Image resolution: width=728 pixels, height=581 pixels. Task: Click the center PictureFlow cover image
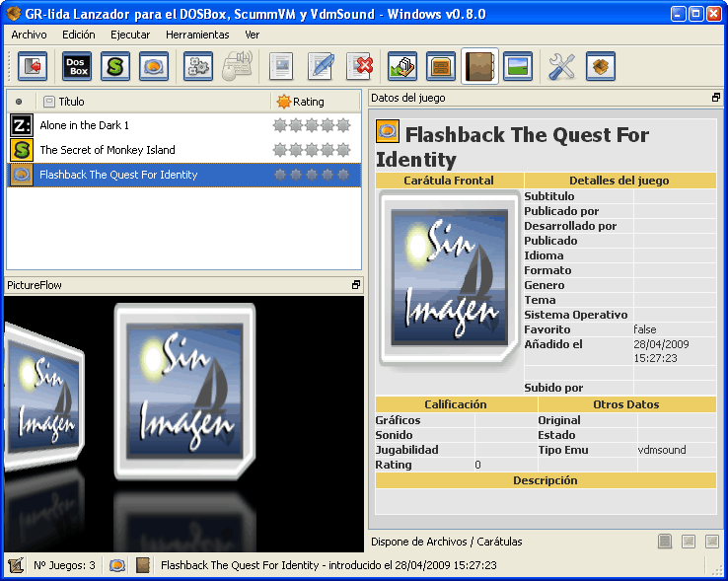coord(184,392)
